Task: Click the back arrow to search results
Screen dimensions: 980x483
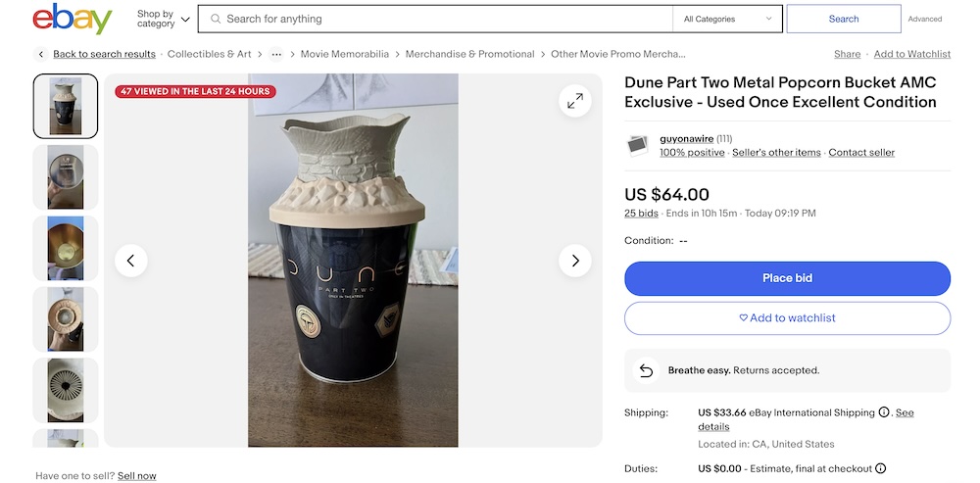Action: click(x=41, y=55)
